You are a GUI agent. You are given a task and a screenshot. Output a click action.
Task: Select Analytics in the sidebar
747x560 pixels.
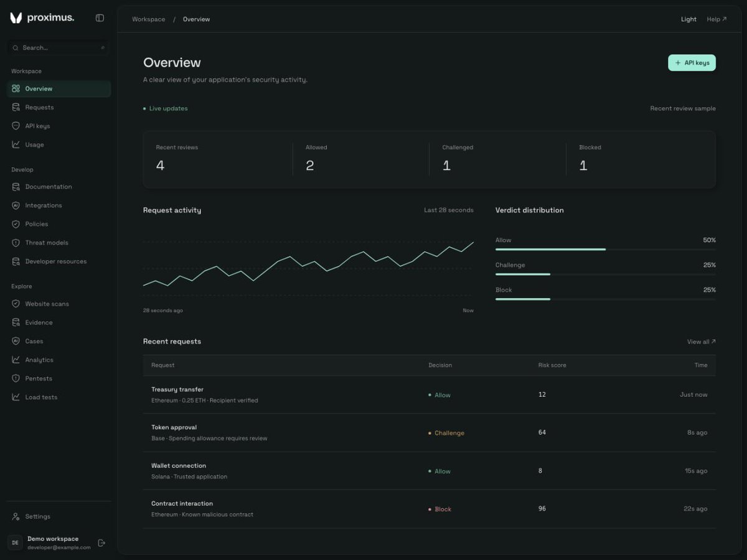(x=59, y=360)
